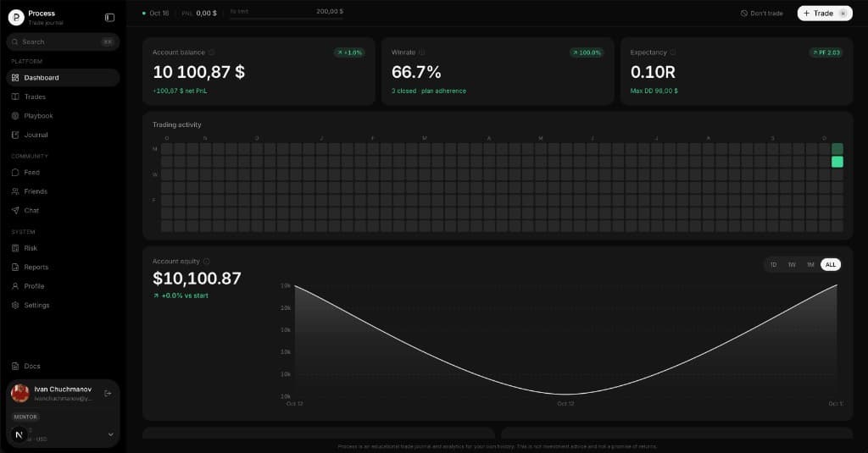Click the Profile person icon

click(x=15, y=286)
